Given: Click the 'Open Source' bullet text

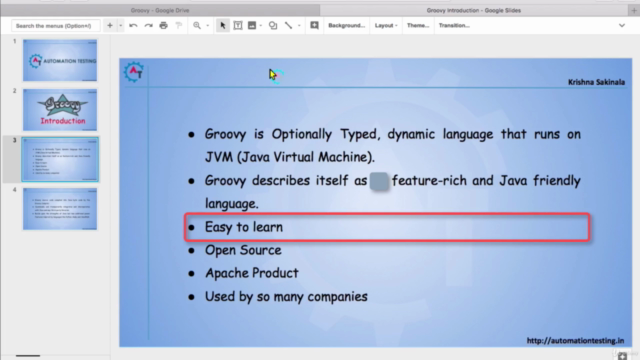Looking at the screenshot, I should tap(243, 250).
